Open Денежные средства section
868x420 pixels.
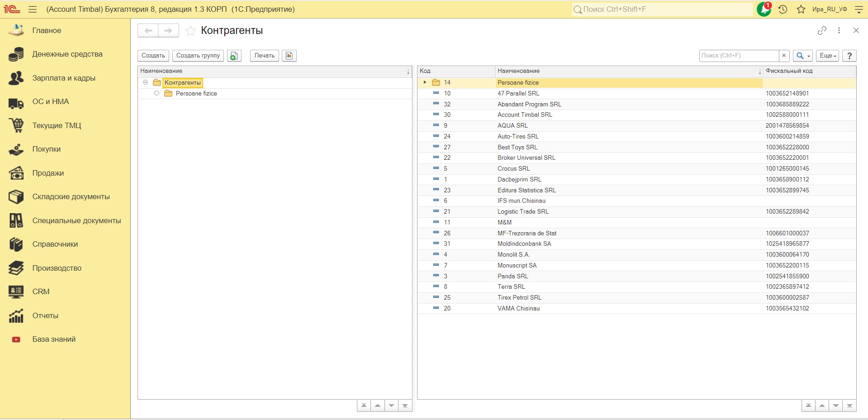pos(67,54)
